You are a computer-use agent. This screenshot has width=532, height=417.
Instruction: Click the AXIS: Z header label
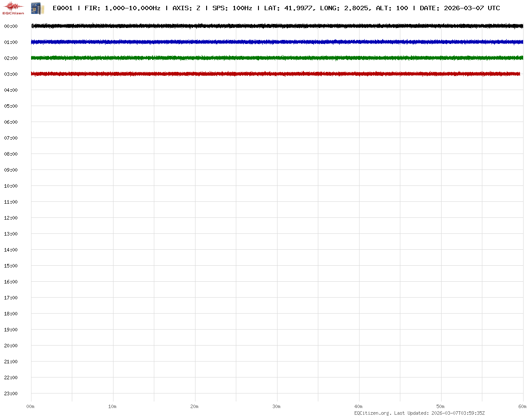[x=186, y=8]
